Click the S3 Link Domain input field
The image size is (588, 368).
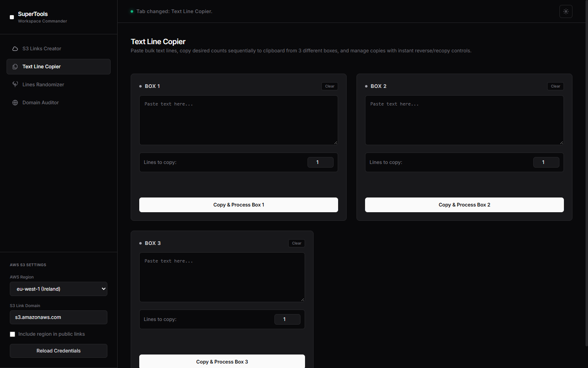pos(58,317)
